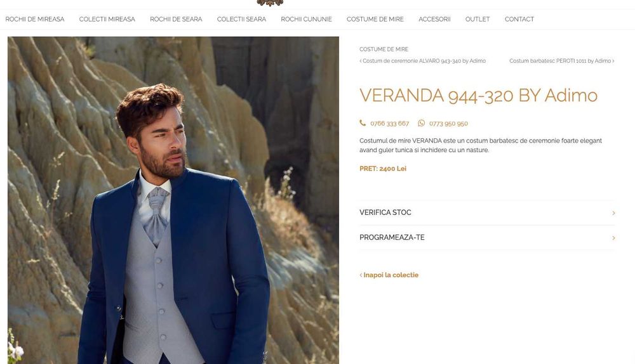This screenshot has width=635, height=364.
Task: Open the ROCHII DE MIREASA menu
Action: point(35,19)
